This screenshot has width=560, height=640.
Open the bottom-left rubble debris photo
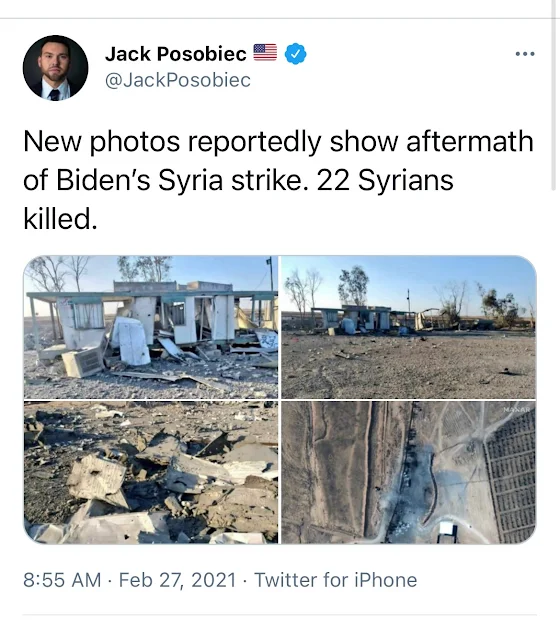[151, 472]
